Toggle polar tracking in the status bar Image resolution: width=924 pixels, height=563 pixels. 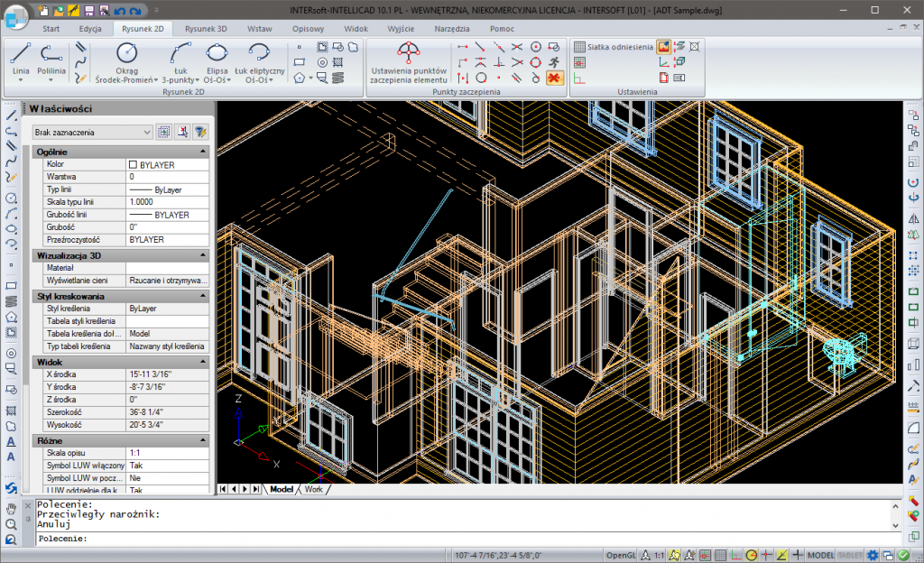point(751,554)
